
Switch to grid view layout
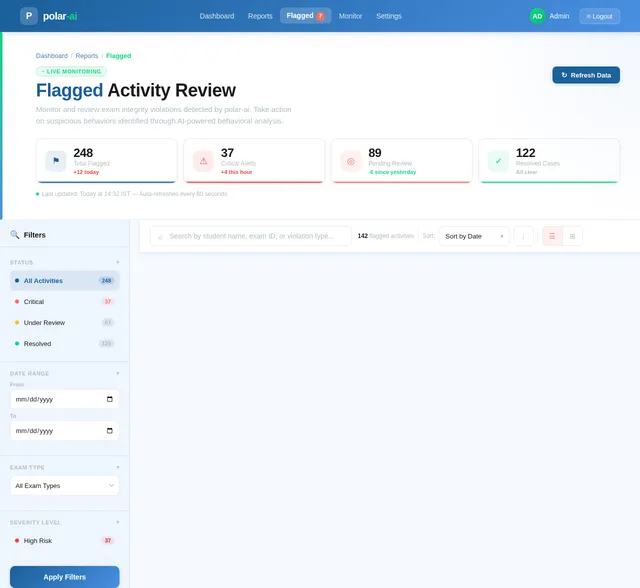572,236
